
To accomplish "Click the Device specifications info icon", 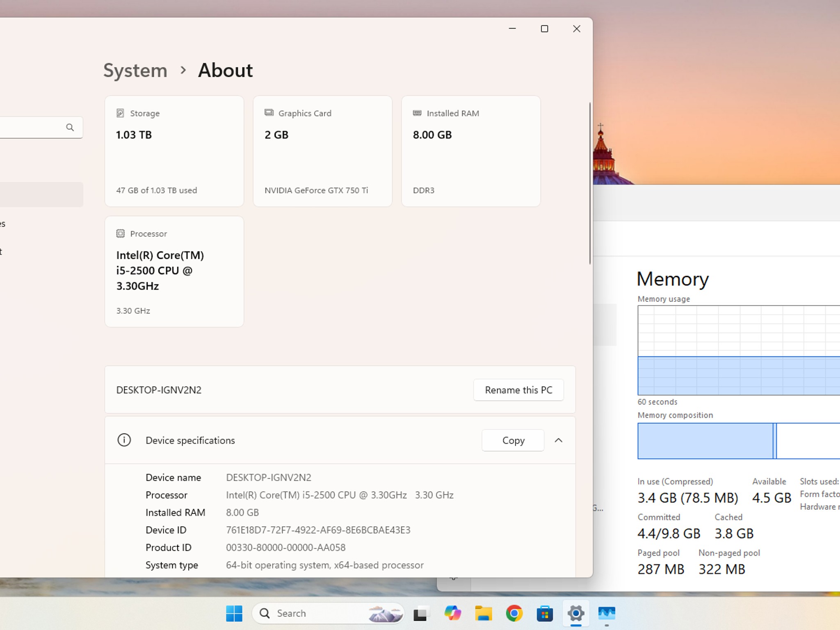I will coord(124,440).
